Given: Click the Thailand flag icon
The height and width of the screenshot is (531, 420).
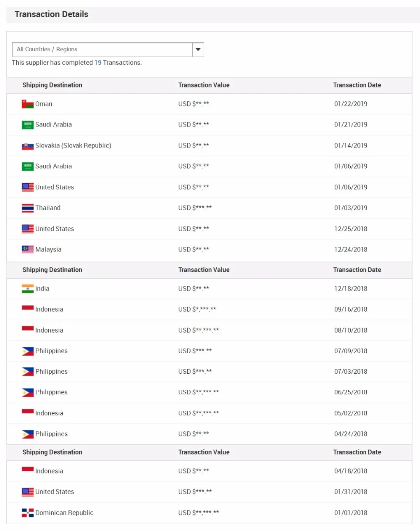Looking at the screenshot, I should coord(28,208).
